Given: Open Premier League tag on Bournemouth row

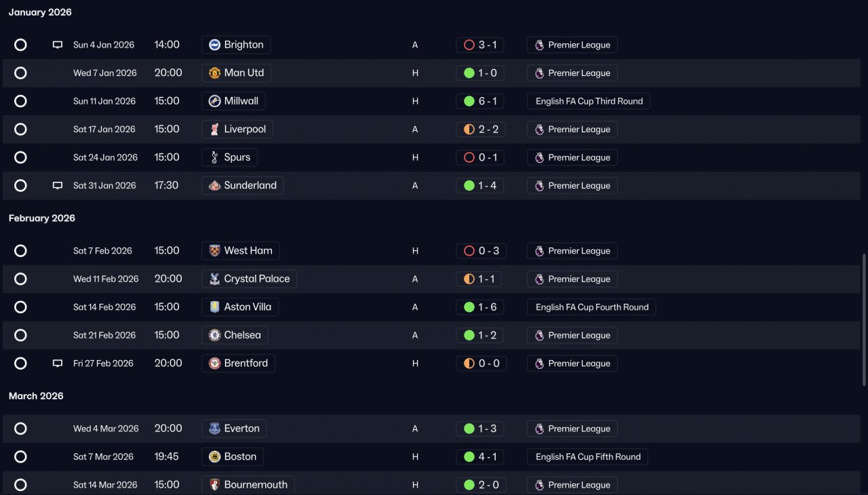Looking at the screenshot, I should click(572, 485).
